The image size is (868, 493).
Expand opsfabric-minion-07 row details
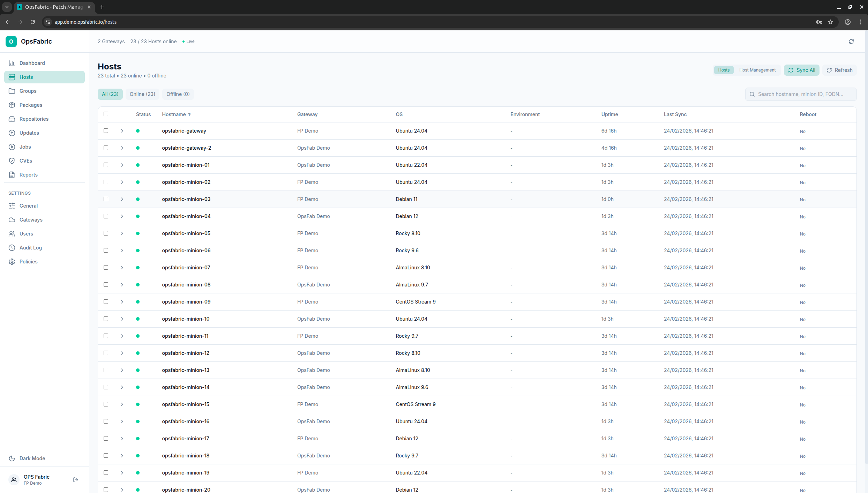(122, 268)
